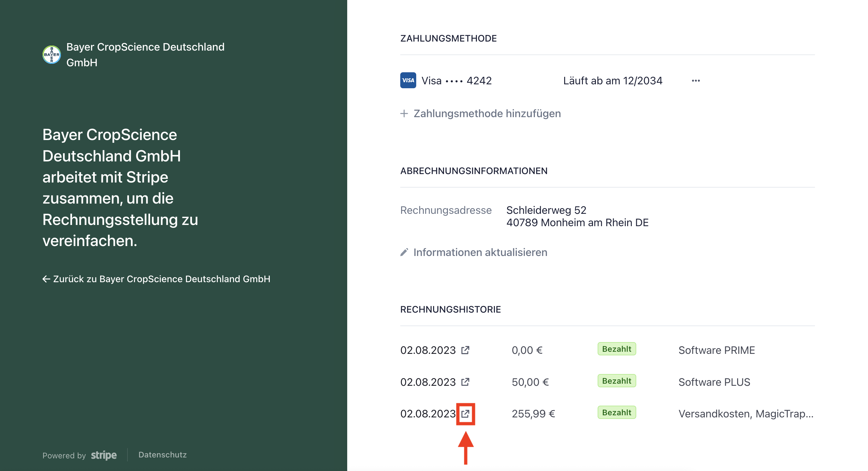Click Software PLUS description

click(x=714, y=382)
